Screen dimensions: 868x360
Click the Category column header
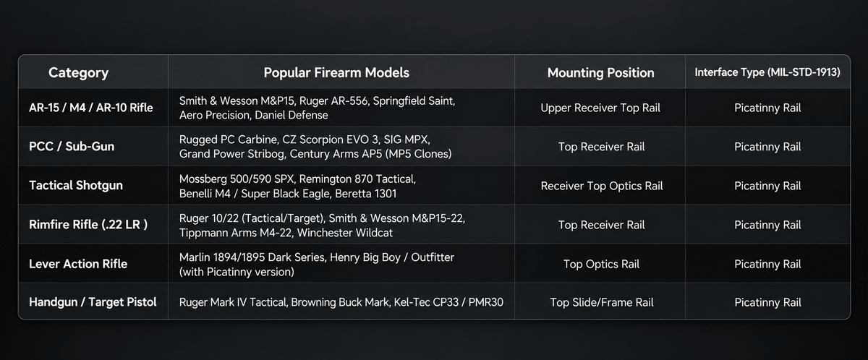pyautogui.click(x=78, y=72)
